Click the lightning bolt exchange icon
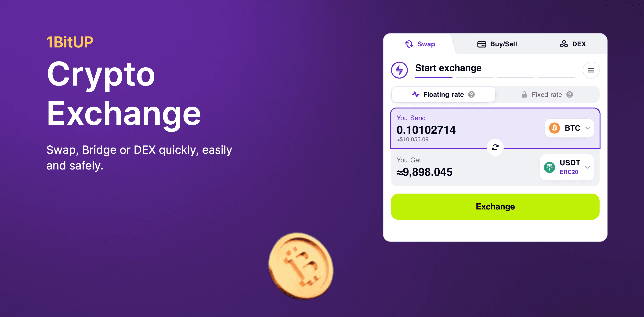 point(399,70)
